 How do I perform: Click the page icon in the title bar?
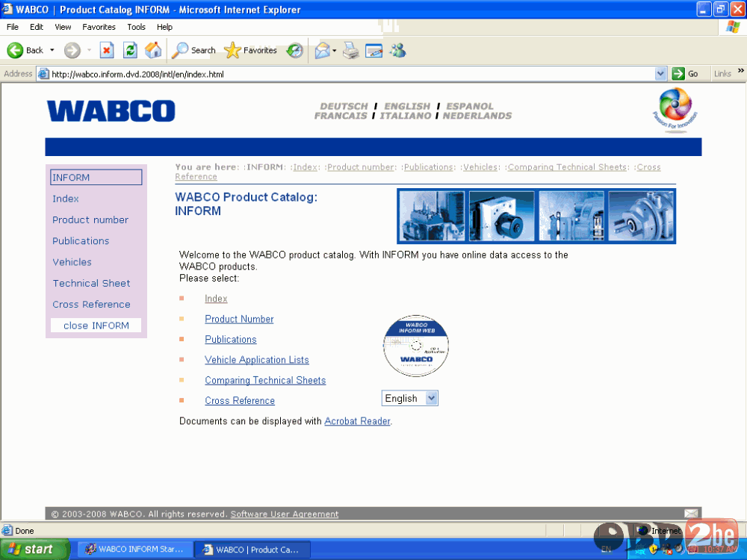coord(7,9)
